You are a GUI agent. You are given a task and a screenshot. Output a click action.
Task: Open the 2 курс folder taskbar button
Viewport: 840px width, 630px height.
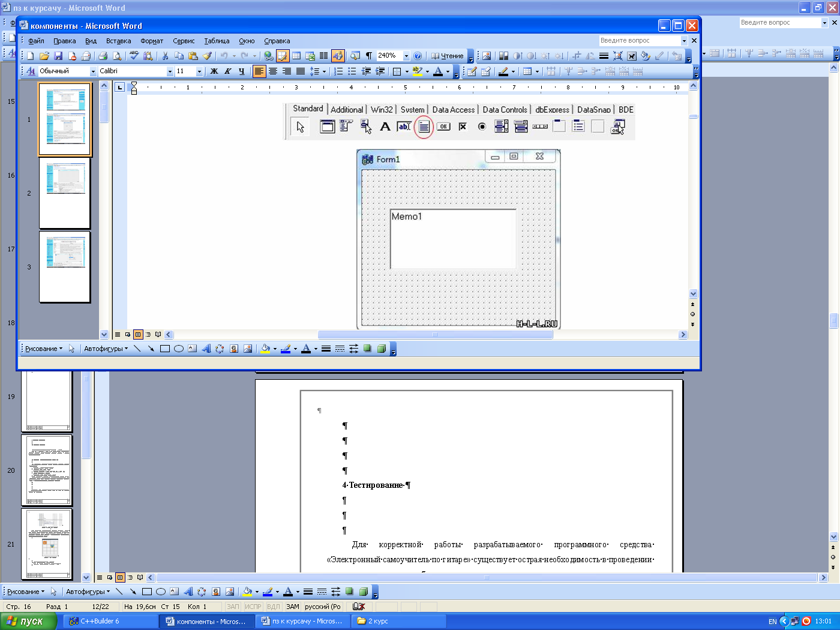coord(398,621)
